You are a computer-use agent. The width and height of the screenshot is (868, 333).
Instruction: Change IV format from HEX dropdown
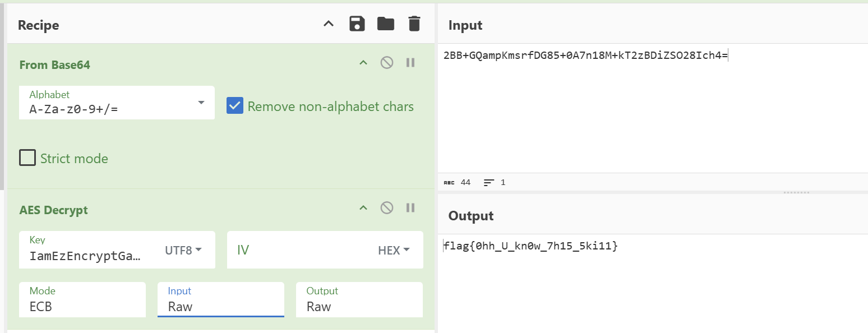pyautogui.click(x=394, y=250)
